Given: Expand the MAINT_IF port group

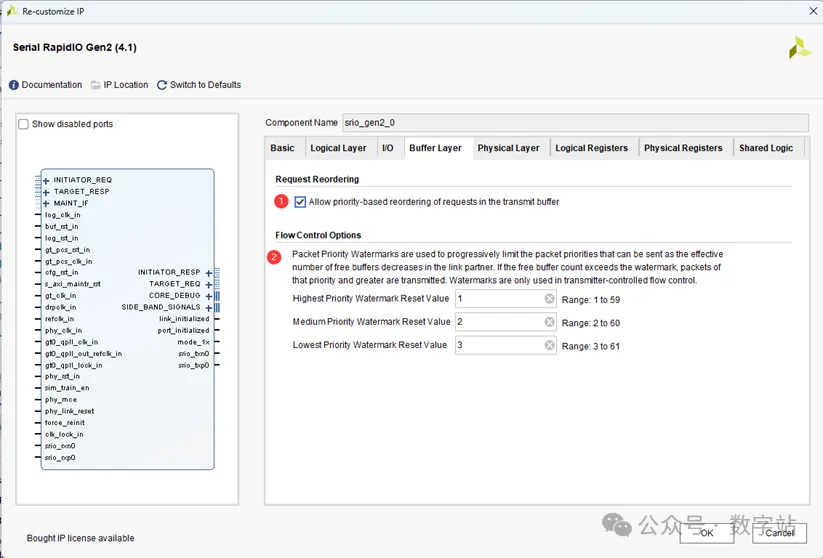Looking at the screenshot, I should (x=46, y=204).
